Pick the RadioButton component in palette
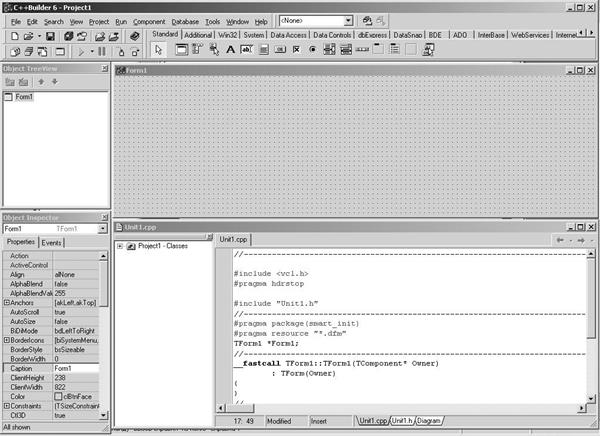The height and width of the screenshot is (436, 600). tap(314, 49)
